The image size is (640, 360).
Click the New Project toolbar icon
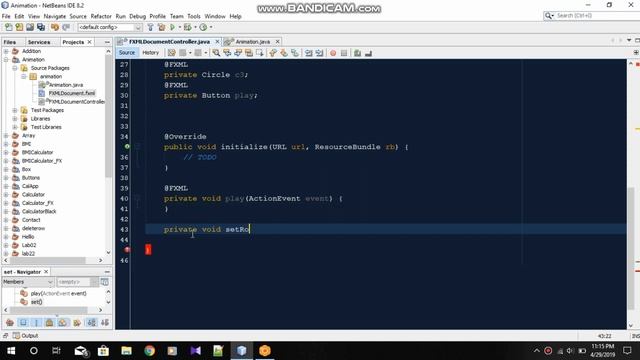[19, 27]
